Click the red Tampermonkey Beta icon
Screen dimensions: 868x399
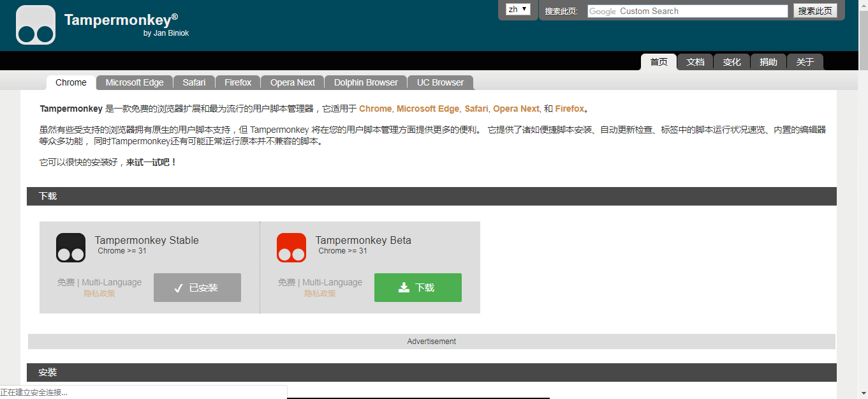tap(291, 248)
